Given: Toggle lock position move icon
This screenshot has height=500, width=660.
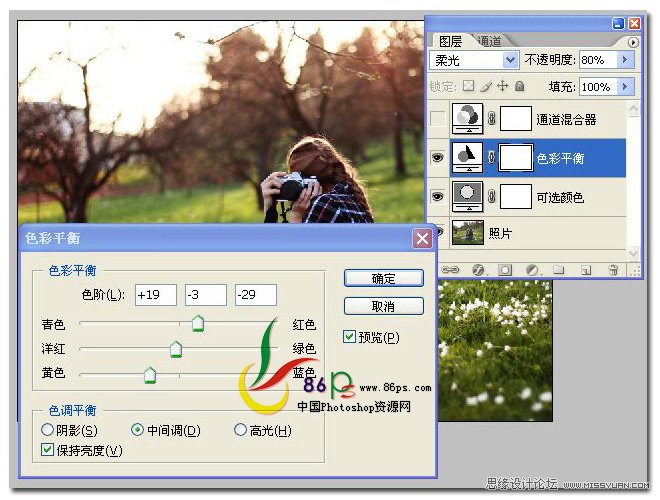Looking at the screenshot, I should [503, 86].
